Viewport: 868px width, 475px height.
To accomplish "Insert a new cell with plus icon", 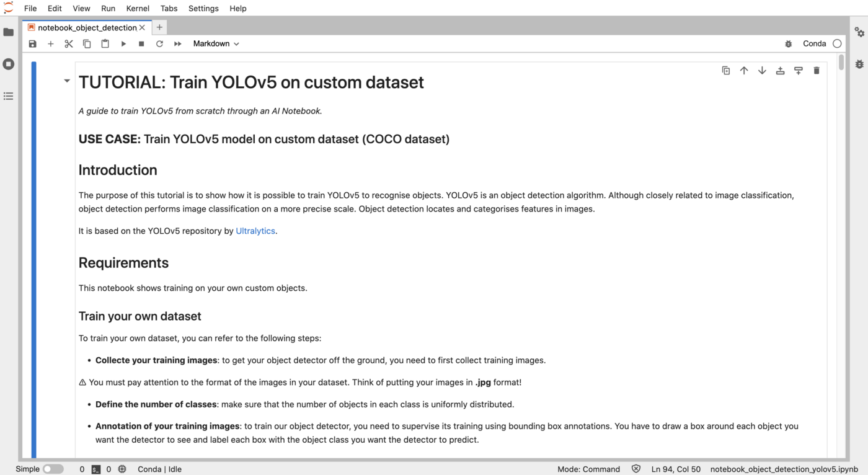I will (x=51, y=44).
